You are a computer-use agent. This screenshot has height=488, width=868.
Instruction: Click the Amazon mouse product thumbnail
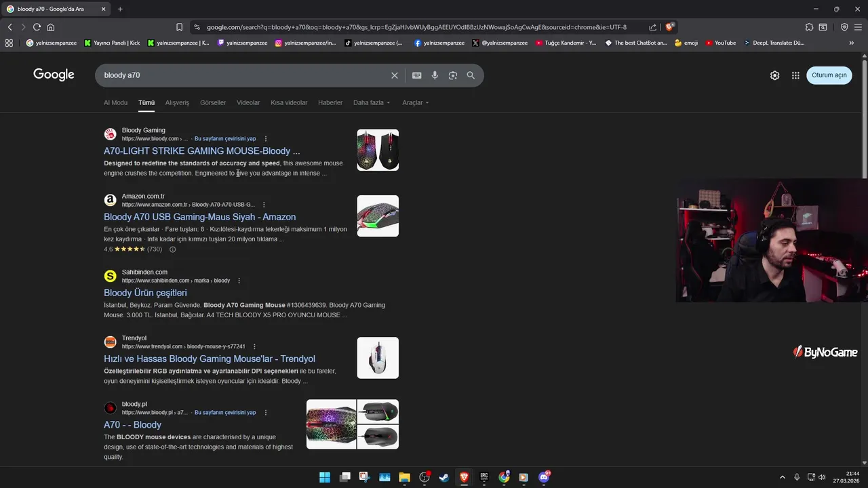click(x=378, y=216)
